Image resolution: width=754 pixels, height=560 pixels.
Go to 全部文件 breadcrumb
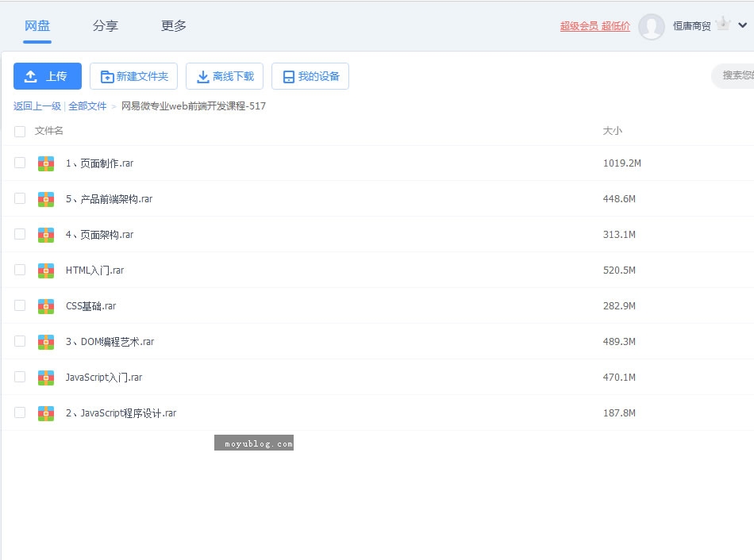(x=87, y=106)
